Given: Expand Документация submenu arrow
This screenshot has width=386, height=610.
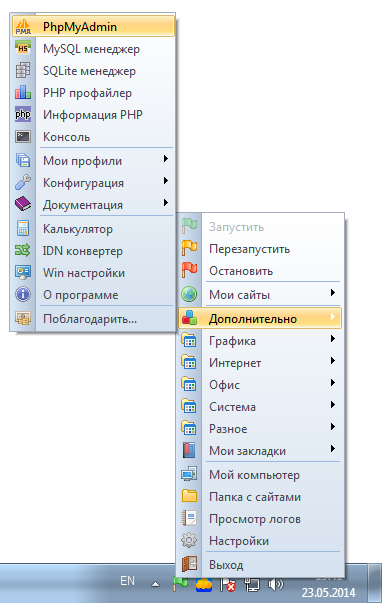Looking at the screenshot, I should click(x=166, y=203).
